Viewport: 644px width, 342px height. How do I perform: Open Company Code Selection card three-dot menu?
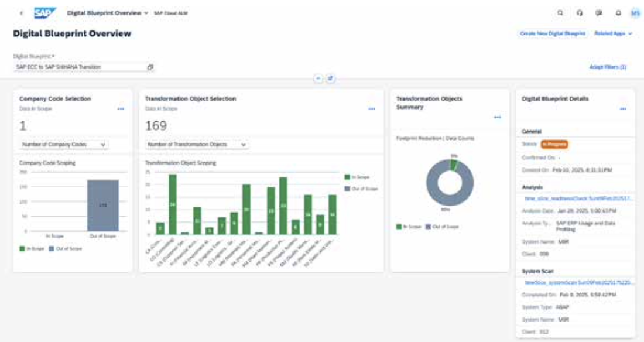pos(121,109)
